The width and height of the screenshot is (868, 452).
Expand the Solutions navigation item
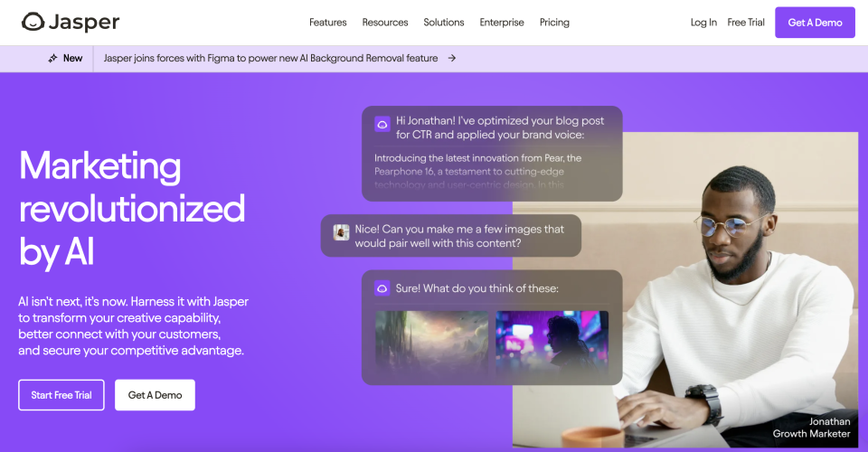tap(443, 23)
